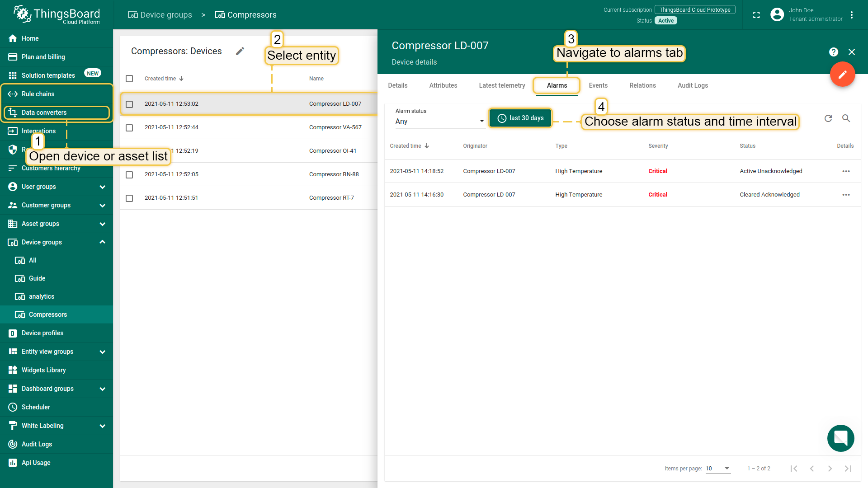Go to first page of alarms

(x=794, y=469)
